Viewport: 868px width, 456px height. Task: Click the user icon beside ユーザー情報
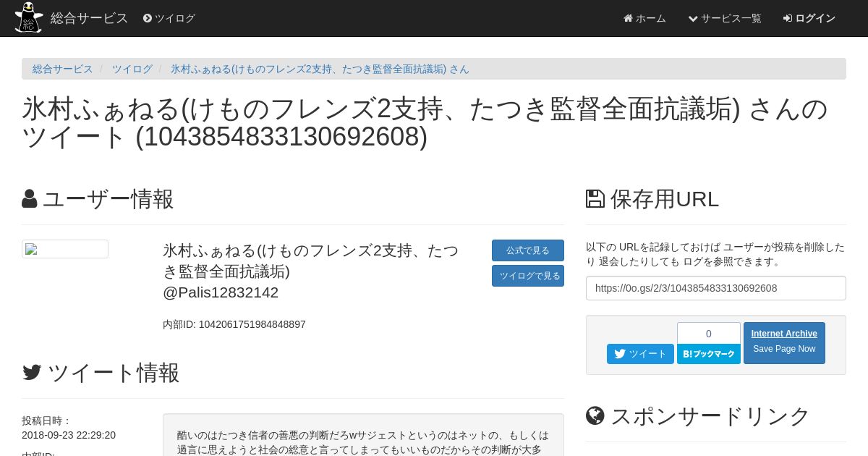(30, 199)
